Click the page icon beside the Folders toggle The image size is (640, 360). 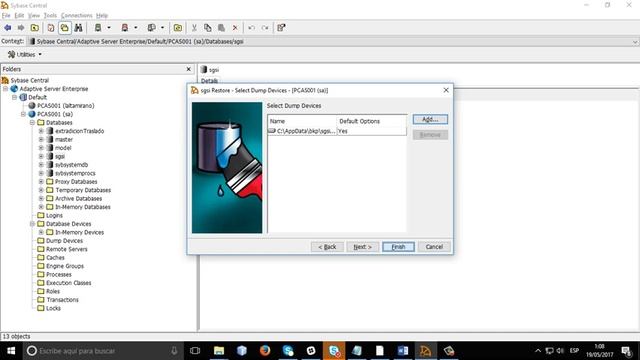(51, 28)
